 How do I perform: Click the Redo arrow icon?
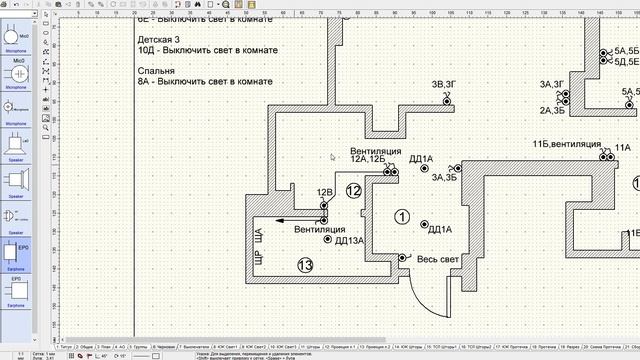pyautogui.click(x=27, y=4)
